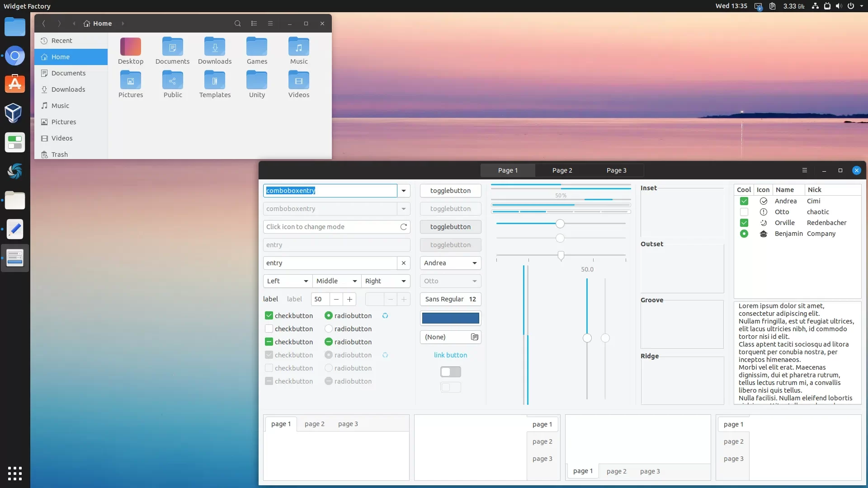Open the 'Andrea' combobox

point(450,263)
